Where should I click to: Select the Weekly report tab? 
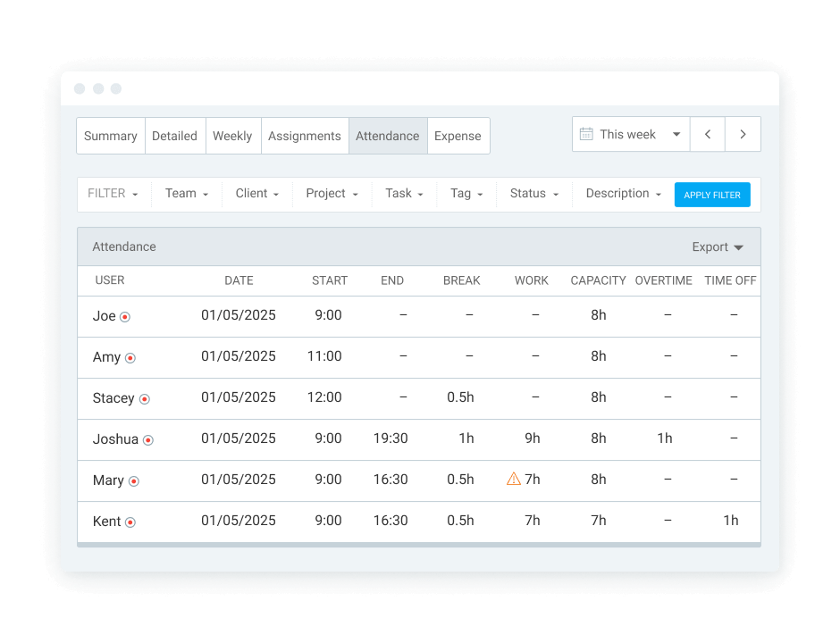(x=232, y=136)
